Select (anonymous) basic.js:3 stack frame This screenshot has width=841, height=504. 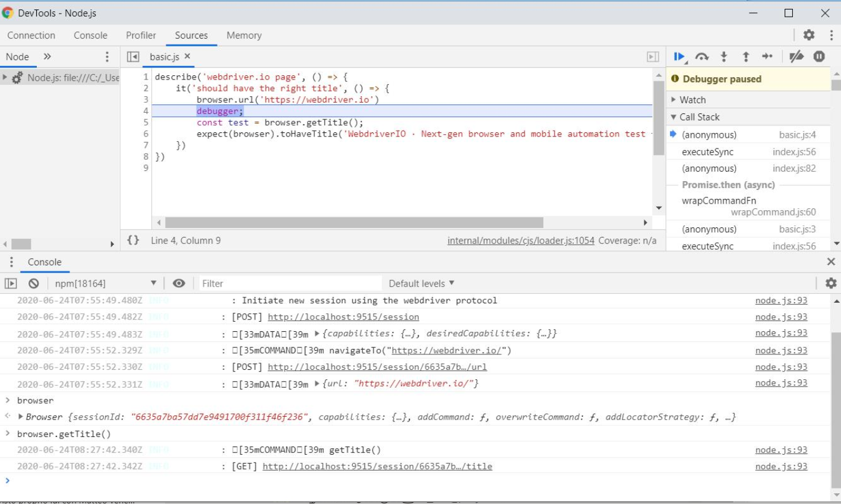(x=748, y=229)
